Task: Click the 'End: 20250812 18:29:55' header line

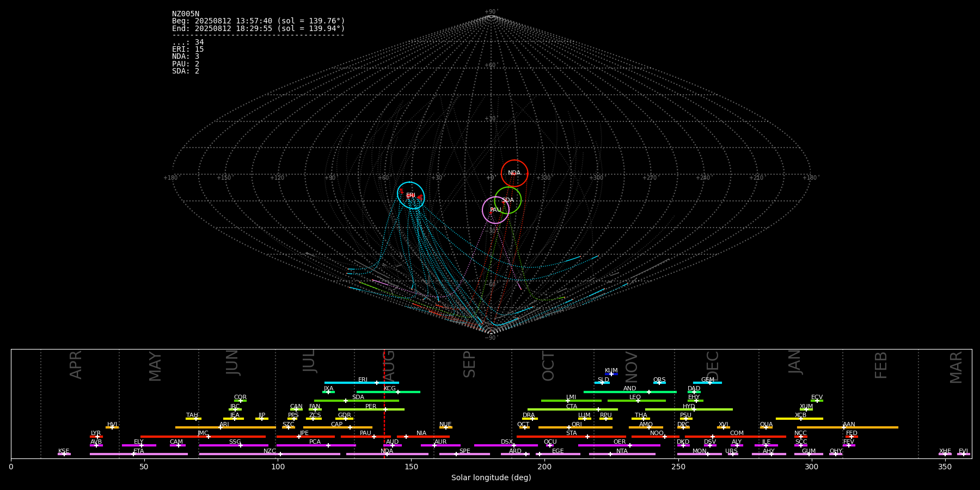Action: pos(259,28)
